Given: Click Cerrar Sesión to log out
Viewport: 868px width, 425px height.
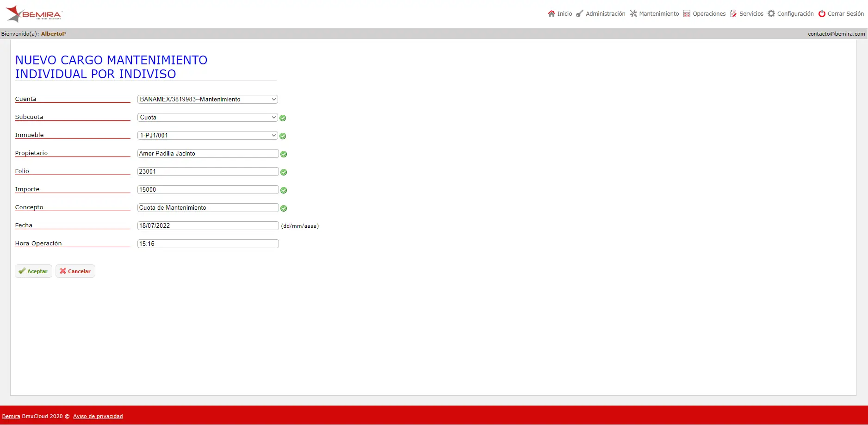Looking at the screenshot, I should (x=841, y=14).
